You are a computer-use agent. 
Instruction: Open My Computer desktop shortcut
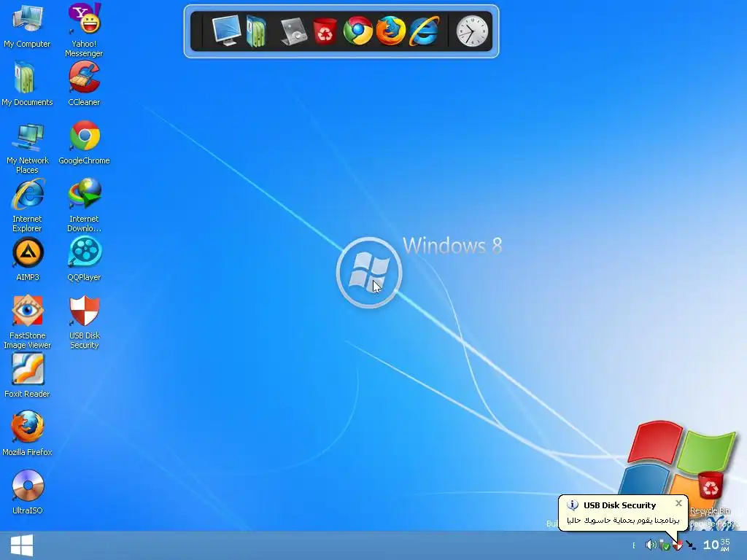(27, 25)
